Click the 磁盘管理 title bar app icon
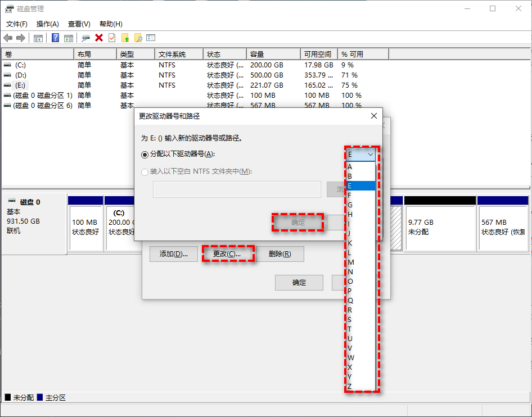The height and width of the screenshot is (417, 532). coord(9,8)
